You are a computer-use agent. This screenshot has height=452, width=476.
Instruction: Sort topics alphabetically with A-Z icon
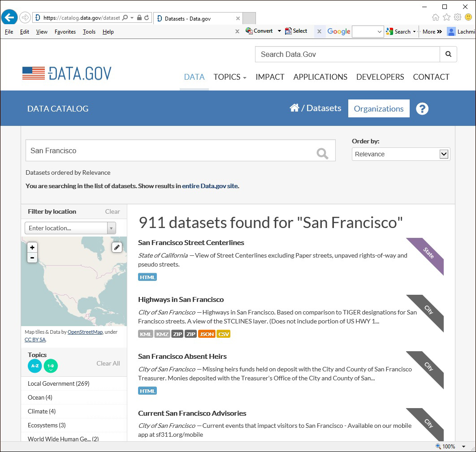click(x=35, y=366)
